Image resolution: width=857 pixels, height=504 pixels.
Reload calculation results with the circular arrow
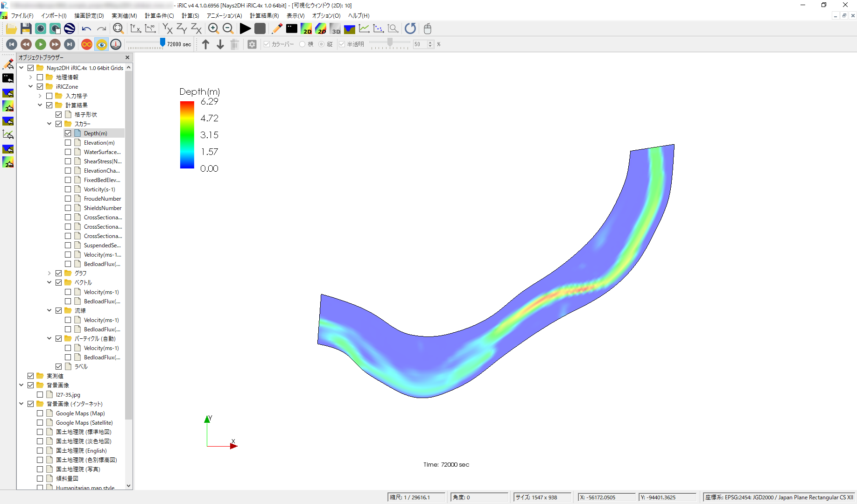click(410, 29)
